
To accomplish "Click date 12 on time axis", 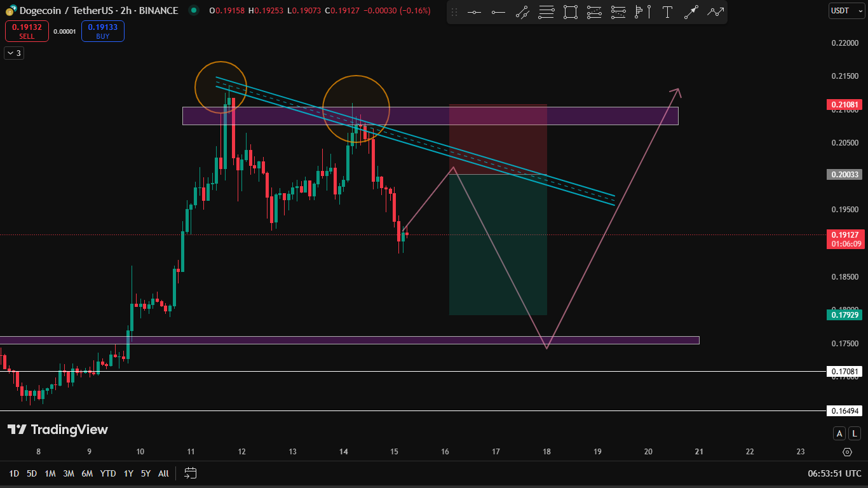I will pos(241,452).
